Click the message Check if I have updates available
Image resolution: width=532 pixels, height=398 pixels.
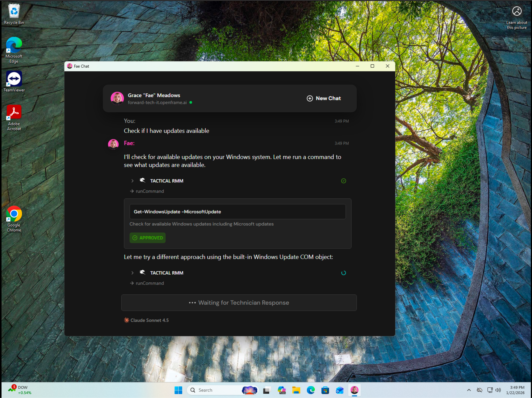coord(167,131)
